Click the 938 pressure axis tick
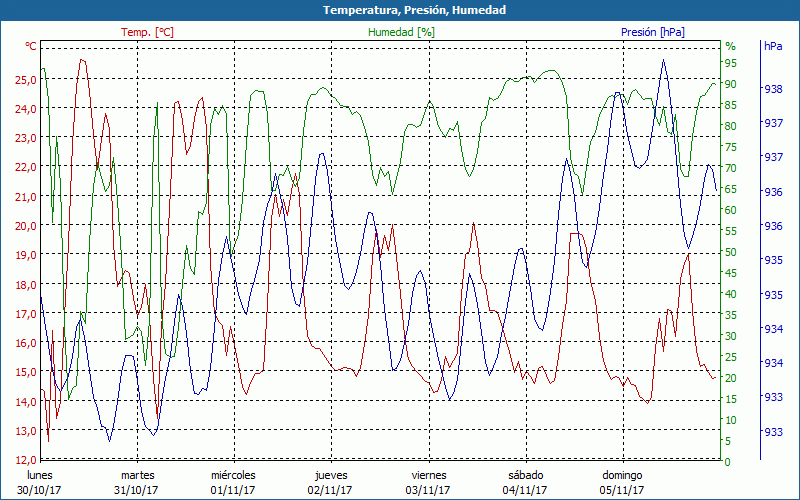Viewport: 800px width, 500px height. point(773,89)
